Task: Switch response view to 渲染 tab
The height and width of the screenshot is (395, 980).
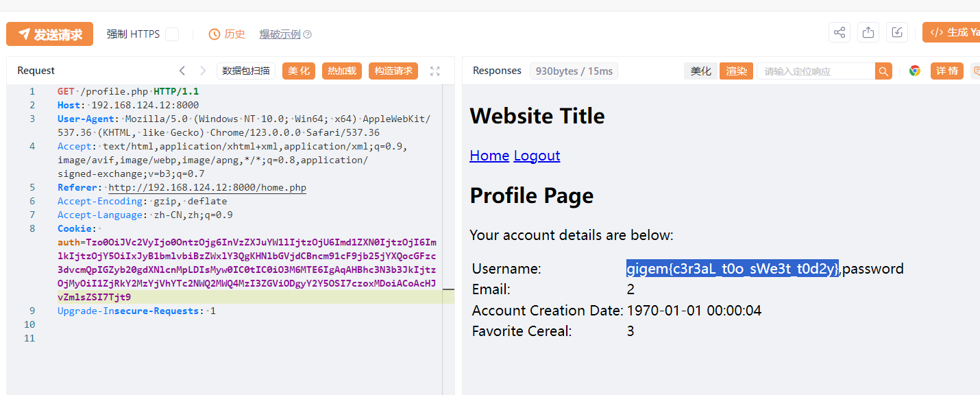Action: click(x=737, y=71)
